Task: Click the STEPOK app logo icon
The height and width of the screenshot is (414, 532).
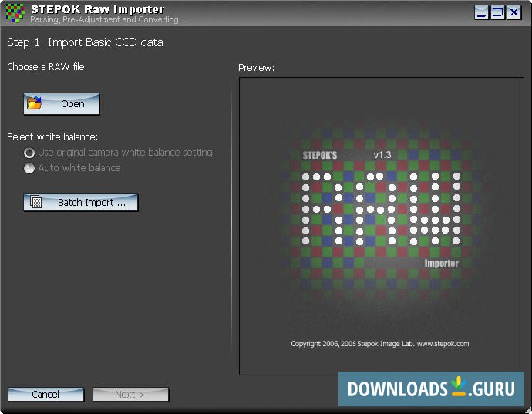Action: pos(15,13)
